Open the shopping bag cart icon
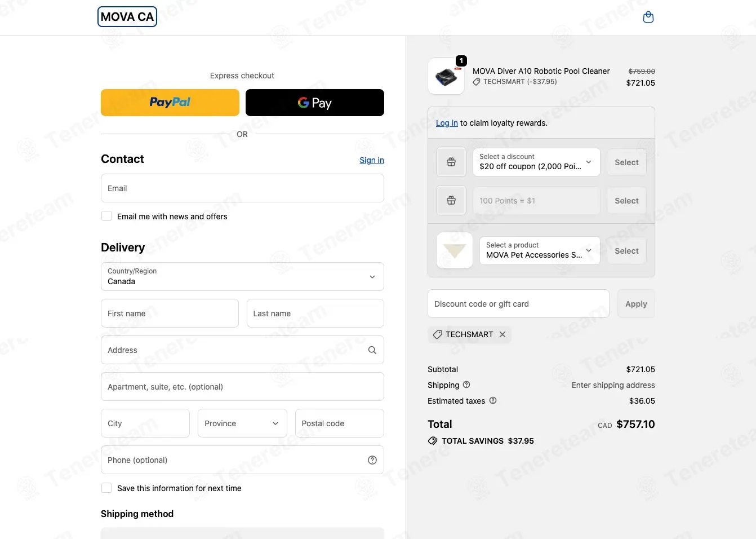 point(648,17)
